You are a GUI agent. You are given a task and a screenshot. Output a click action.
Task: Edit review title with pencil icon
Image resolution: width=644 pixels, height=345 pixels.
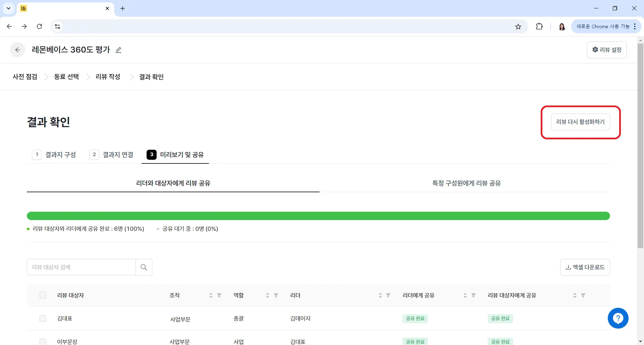pos(118,50)
